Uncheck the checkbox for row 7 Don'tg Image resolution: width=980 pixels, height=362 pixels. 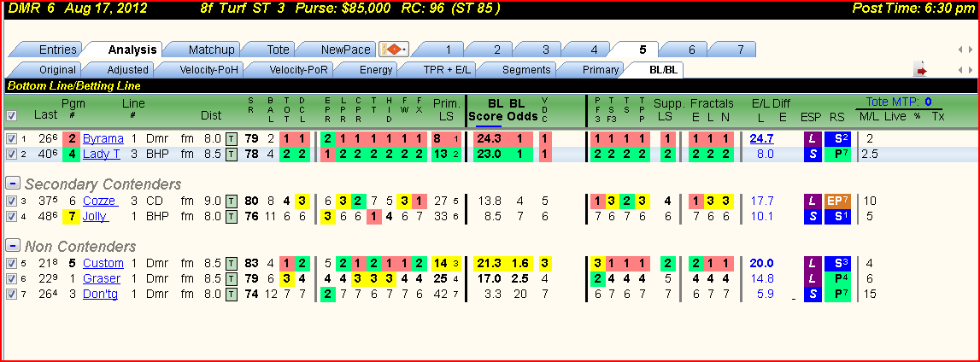click(10, 294)
